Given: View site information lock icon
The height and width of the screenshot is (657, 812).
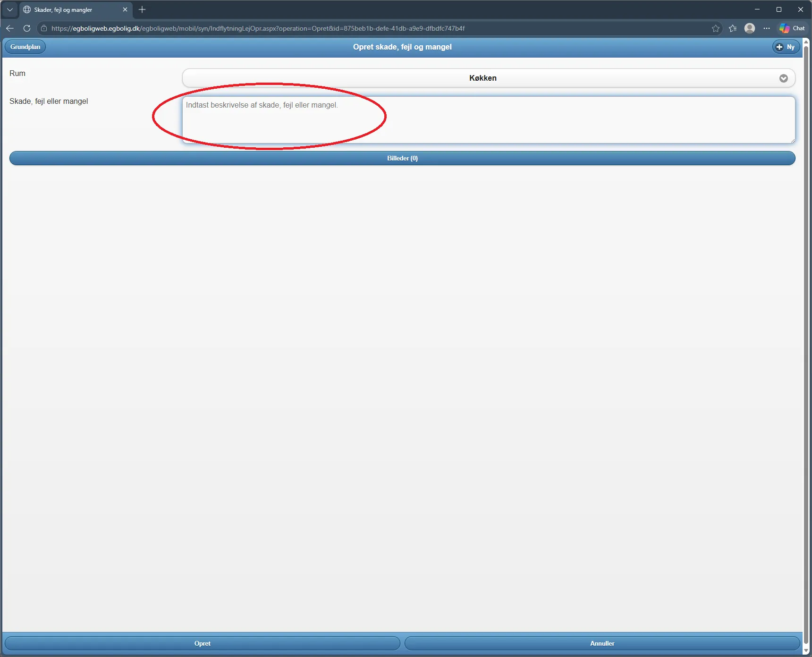Looking at the screenshot, I should pos(44,28).
